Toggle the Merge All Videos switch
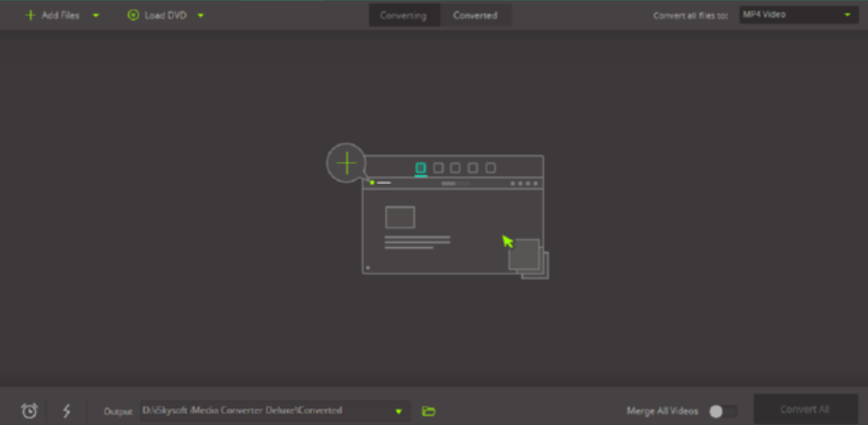Viewport: 868px width, 425px height. tap(721, 410)
